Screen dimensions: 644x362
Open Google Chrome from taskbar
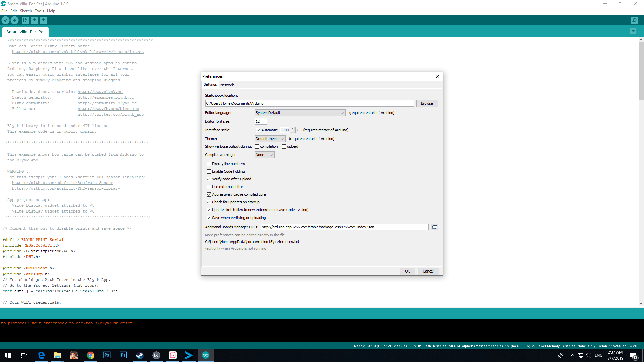90,355
